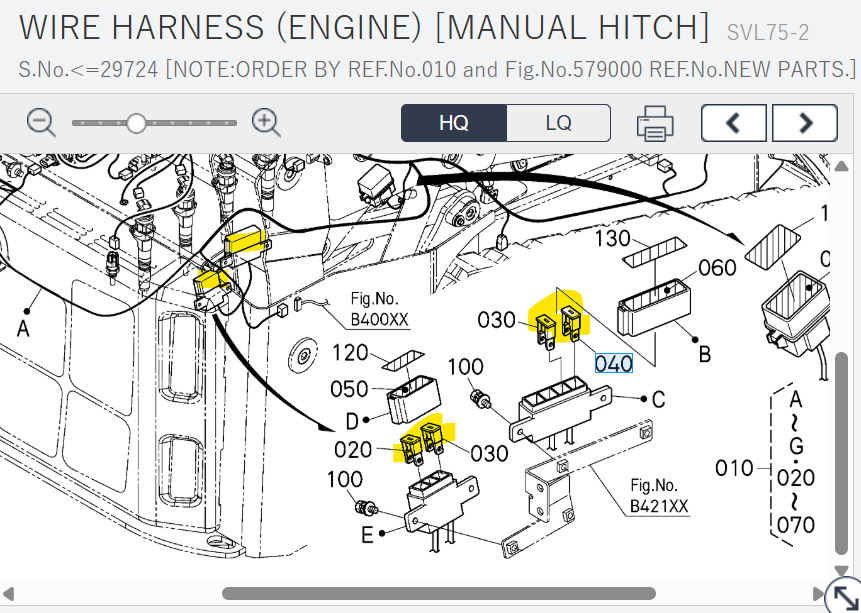Select highlighted part number 040
The height and width of the screenshot is (613, 861).
[613, 363]
